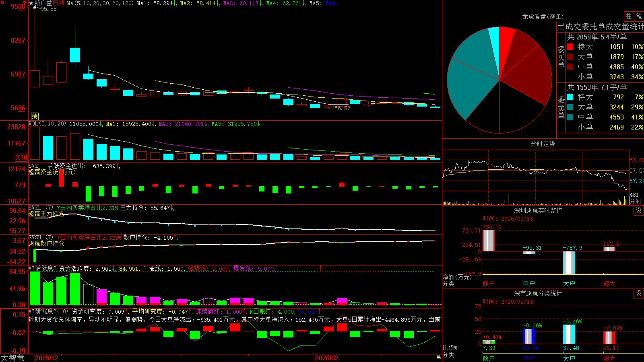Click the 散户 bar valued 730.71
Image resolution: width=644 pixels, height=362 pixels.
(488, 241)
